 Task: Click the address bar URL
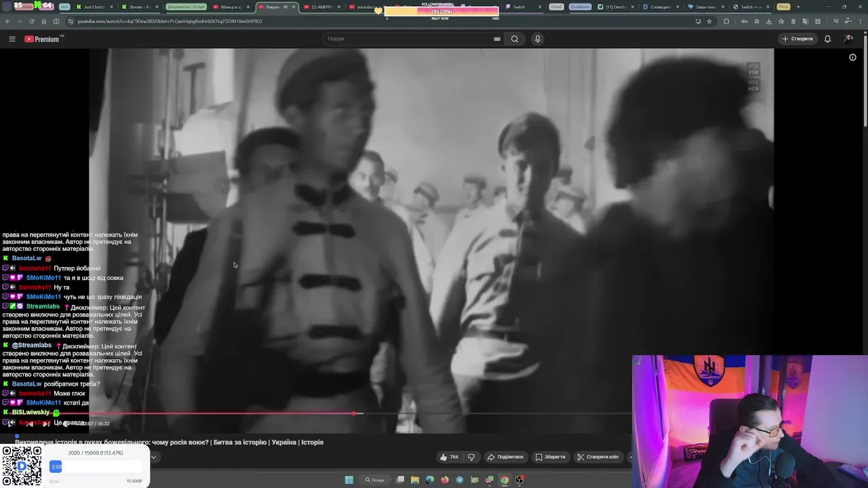pos(170,21)
